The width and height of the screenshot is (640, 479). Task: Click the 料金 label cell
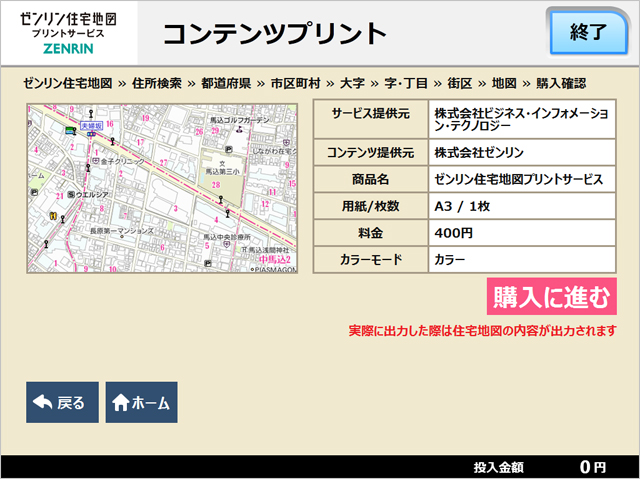(371, 233)
